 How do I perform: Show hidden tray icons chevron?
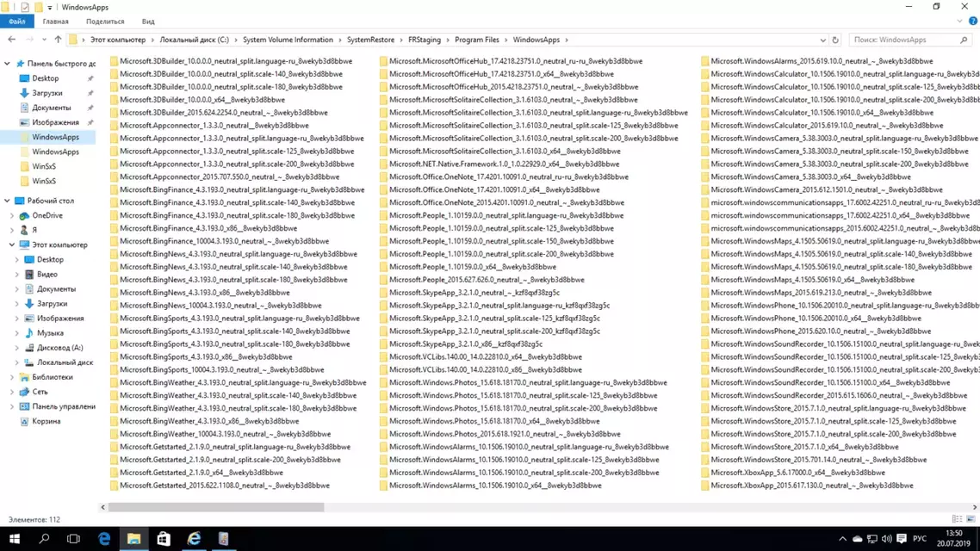coord(842,538)
